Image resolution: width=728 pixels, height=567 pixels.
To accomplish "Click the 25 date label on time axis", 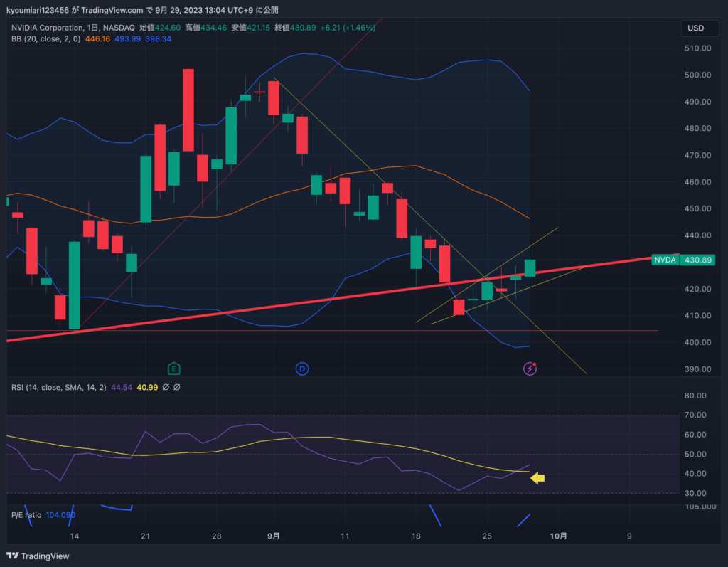I will [x=486, y=536].
